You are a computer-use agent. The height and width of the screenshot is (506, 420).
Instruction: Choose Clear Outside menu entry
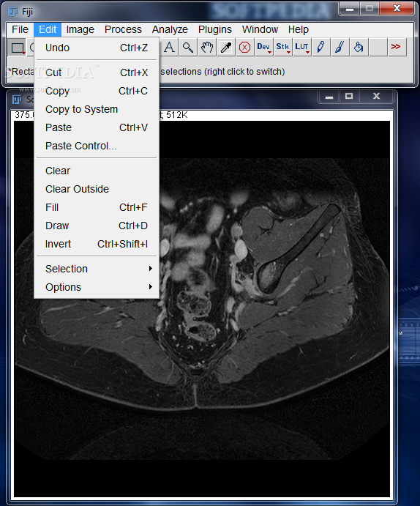coord(97,189)
